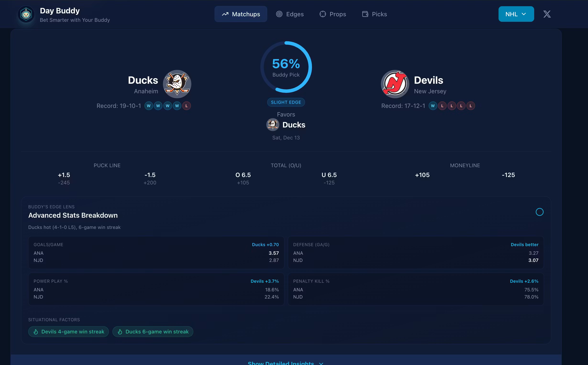Click the 56% Buddy Pick progress ring
This screenshot has width=588, height=365.
pyautogui.click(x=286, y=67)
